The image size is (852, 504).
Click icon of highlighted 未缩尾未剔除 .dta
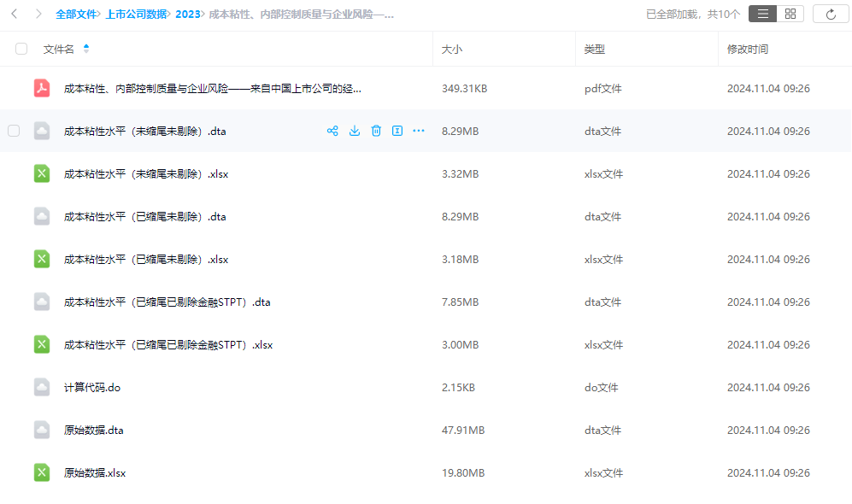pyautogui.click(x=42, y=131)
